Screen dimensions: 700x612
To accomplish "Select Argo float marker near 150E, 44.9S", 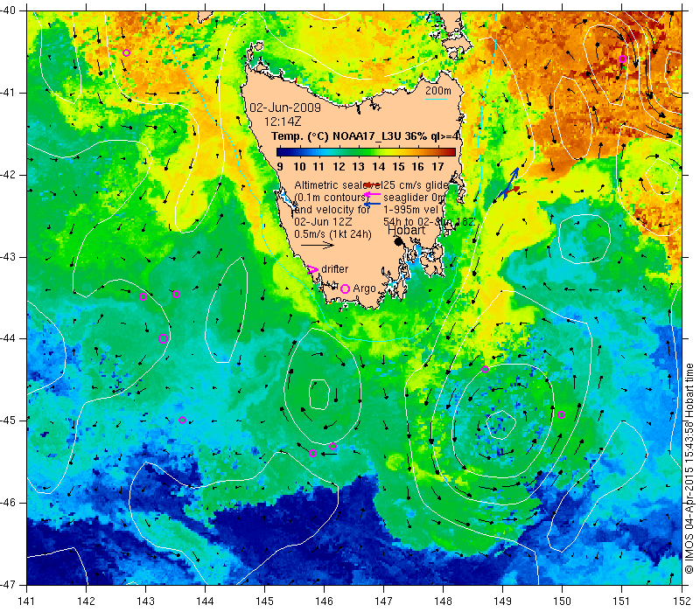I will coord(562,414).
